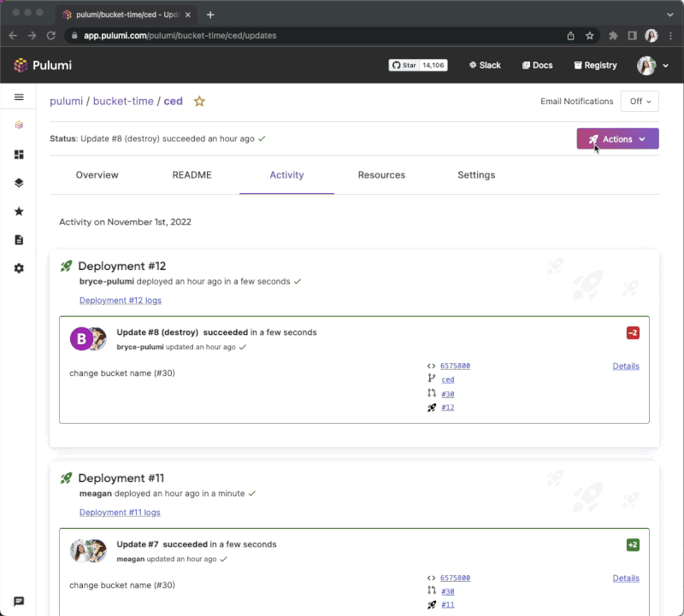Bookmark this page in browser
This screenshot has width=684, height=616.
click(x=590, y=36)
